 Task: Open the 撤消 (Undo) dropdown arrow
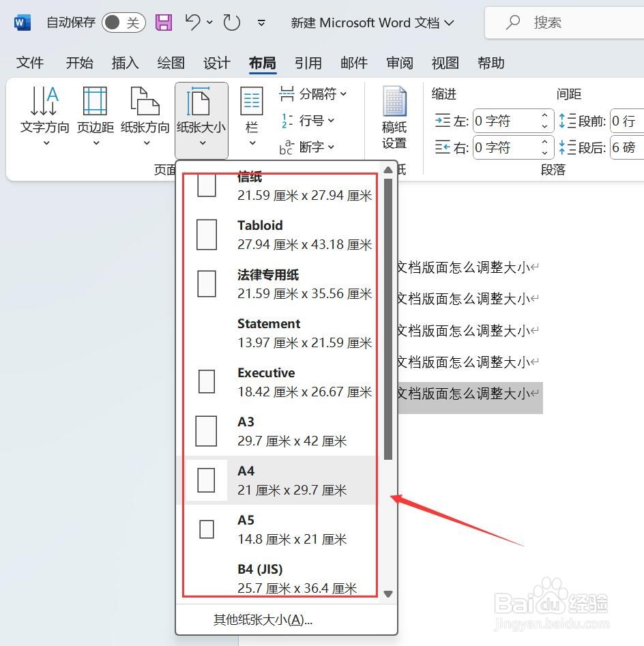click(208, 23)
